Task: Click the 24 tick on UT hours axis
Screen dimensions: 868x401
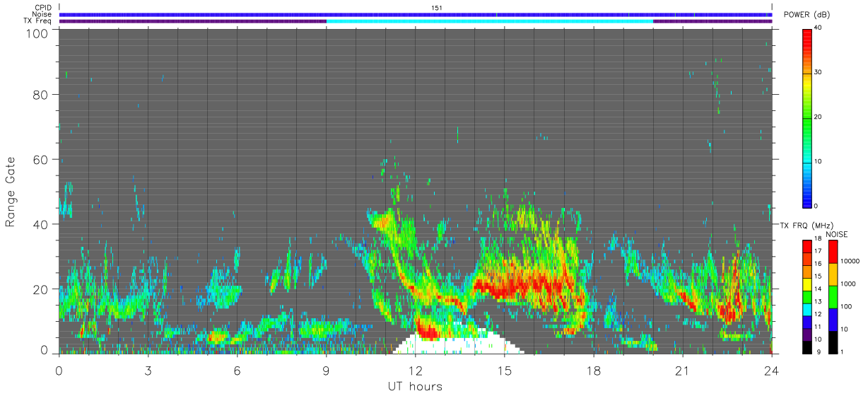Action: click(771, 370)
